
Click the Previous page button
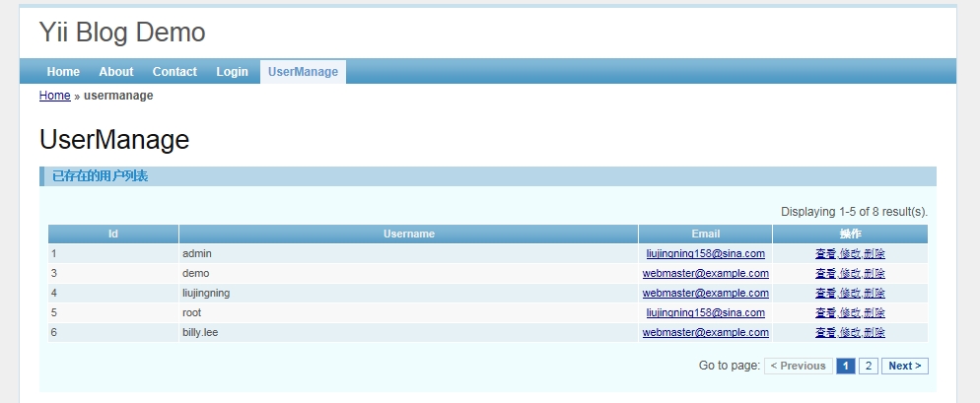pyautogui.click(x=798, y=366)
